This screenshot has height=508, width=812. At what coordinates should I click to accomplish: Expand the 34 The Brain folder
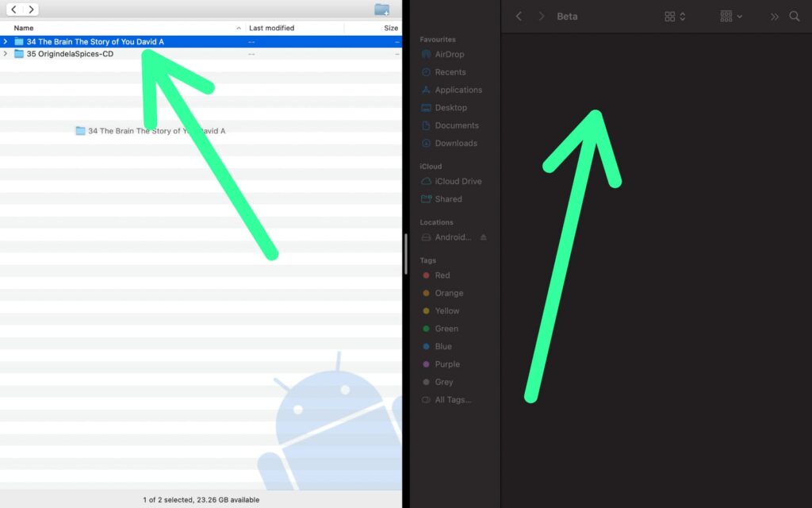[6, 40]
